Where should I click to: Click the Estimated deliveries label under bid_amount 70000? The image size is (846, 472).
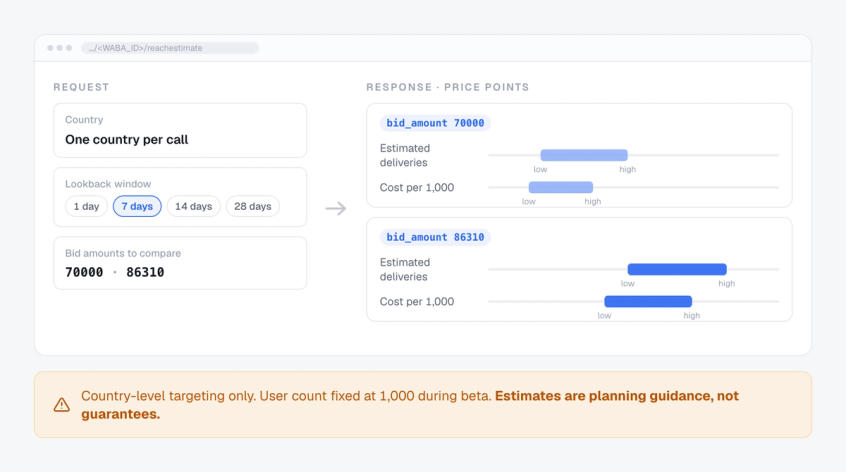pyautogui.click(x=405, y=155)
